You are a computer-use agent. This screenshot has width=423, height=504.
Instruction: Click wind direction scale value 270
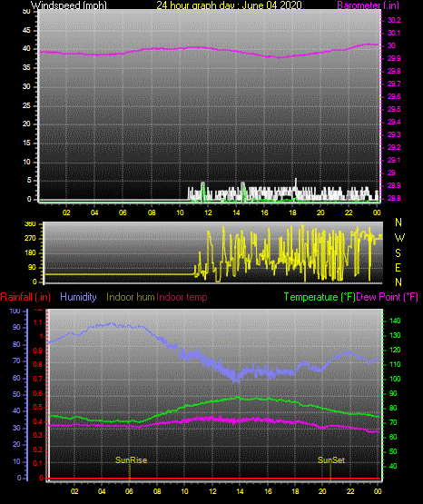point(30,239)
